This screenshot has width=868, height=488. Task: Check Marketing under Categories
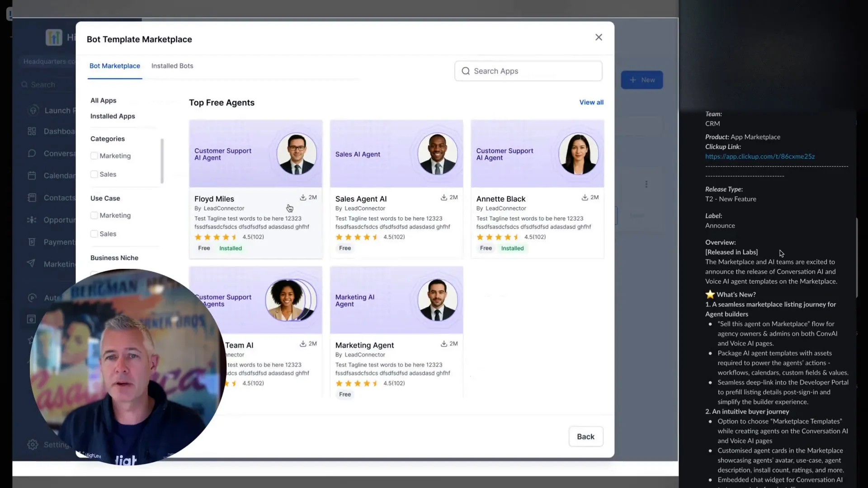94,156
